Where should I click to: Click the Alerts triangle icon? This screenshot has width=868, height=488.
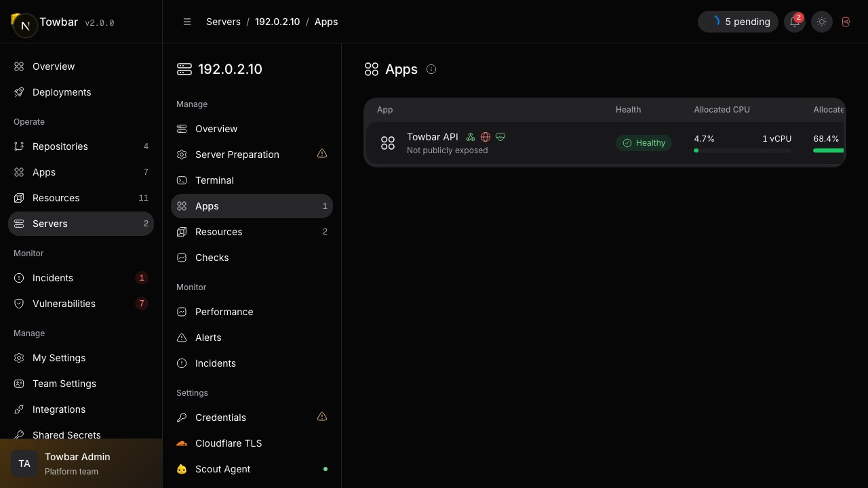pos(182,338)
